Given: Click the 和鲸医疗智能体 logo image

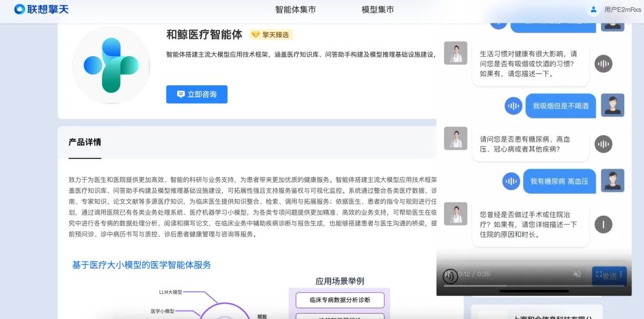Looking at the screenshot, I should (111, 65).
